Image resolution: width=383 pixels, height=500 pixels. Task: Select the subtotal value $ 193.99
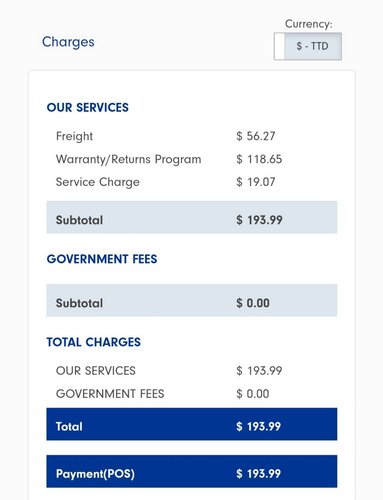coord(259,220)
